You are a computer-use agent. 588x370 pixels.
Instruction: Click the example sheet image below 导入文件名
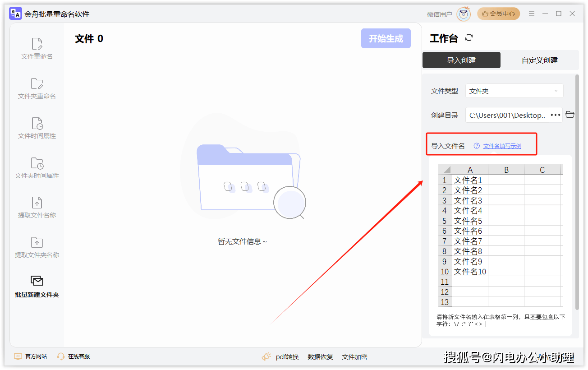501,236
